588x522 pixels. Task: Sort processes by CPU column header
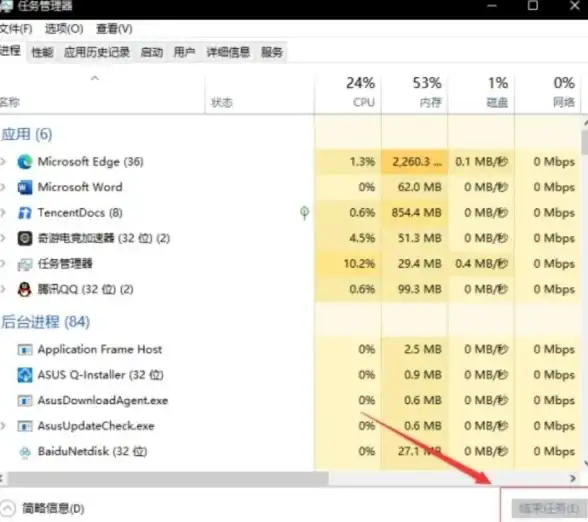tap(348, 93)
